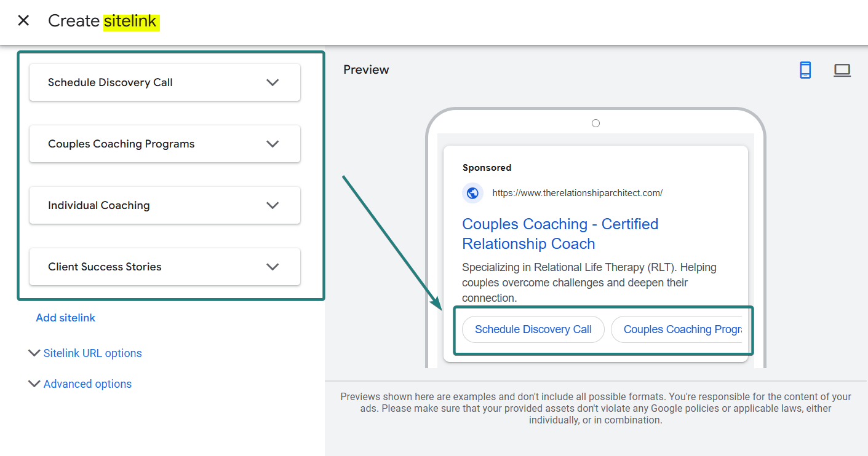Open the Individual Coaching sitelink card

pos(99,205)
